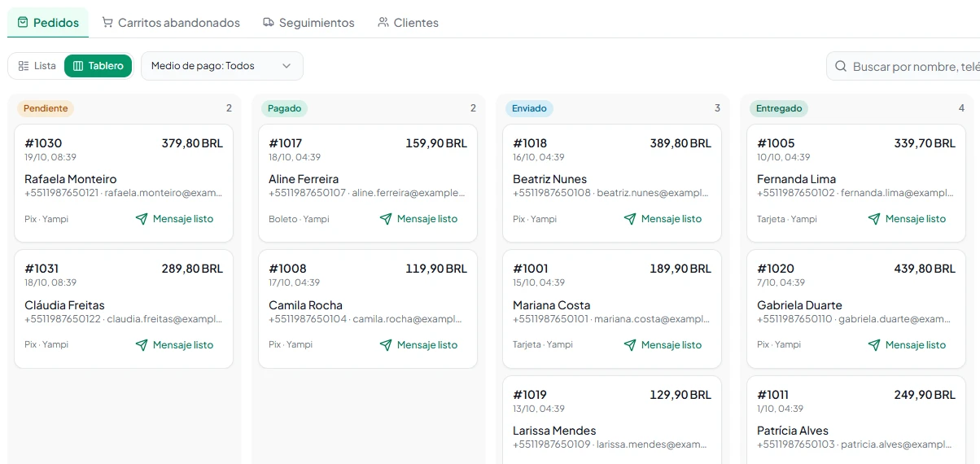Switch to Lista view
980x464 pixels.
click(37, 66)
